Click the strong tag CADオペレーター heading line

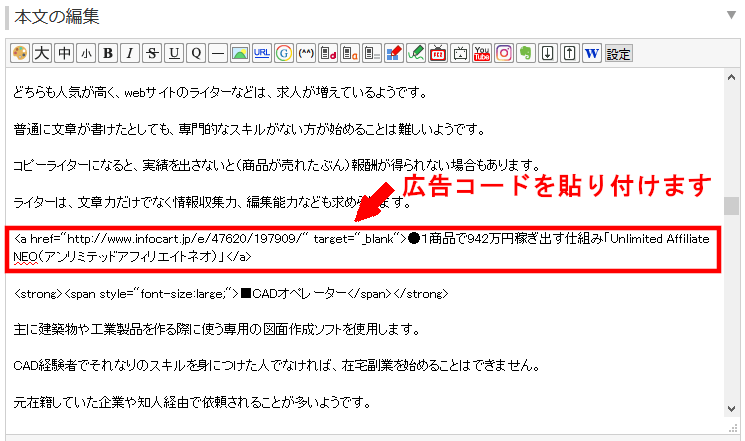[231, 294]
